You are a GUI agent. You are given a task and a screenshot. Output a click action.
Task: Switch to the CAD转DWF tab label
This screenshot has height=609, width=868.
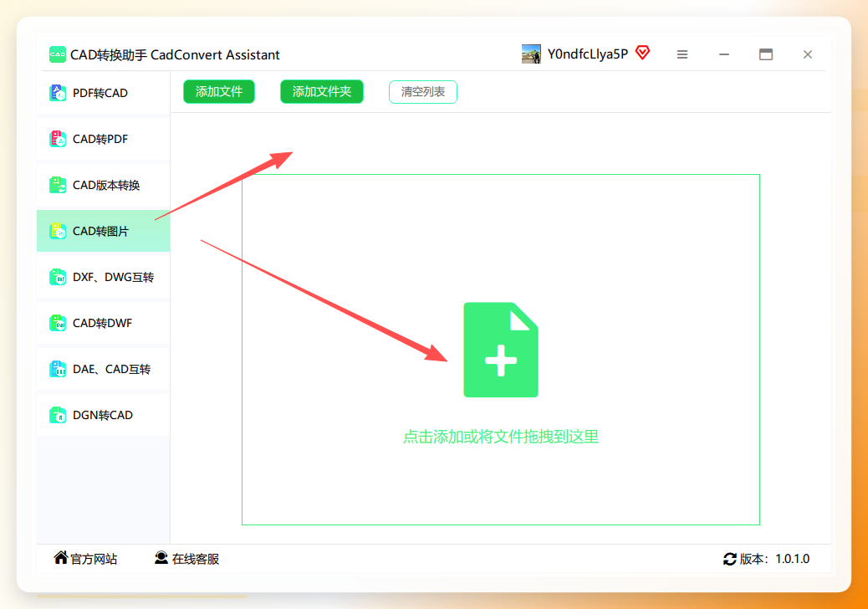[102, 323]
